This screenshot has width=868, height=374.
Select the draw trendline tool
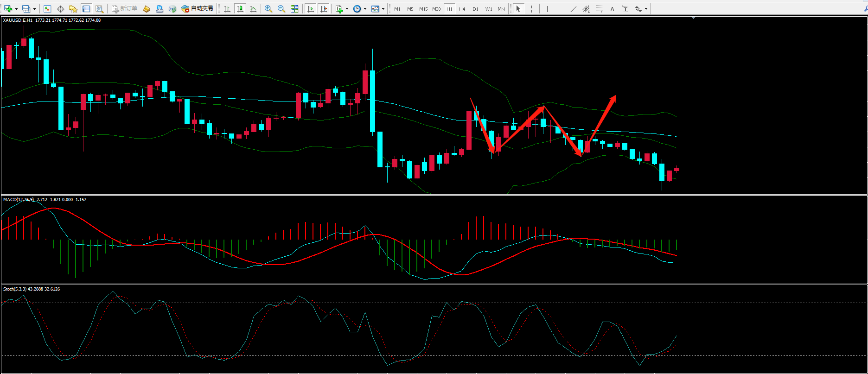[x=574, y=9]
